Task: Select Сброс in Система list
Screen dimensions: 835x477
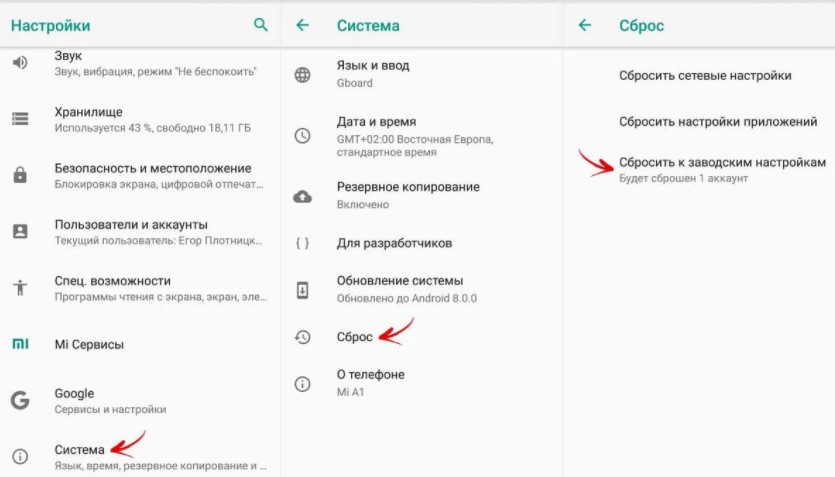Action: click(x=421, y=336)
